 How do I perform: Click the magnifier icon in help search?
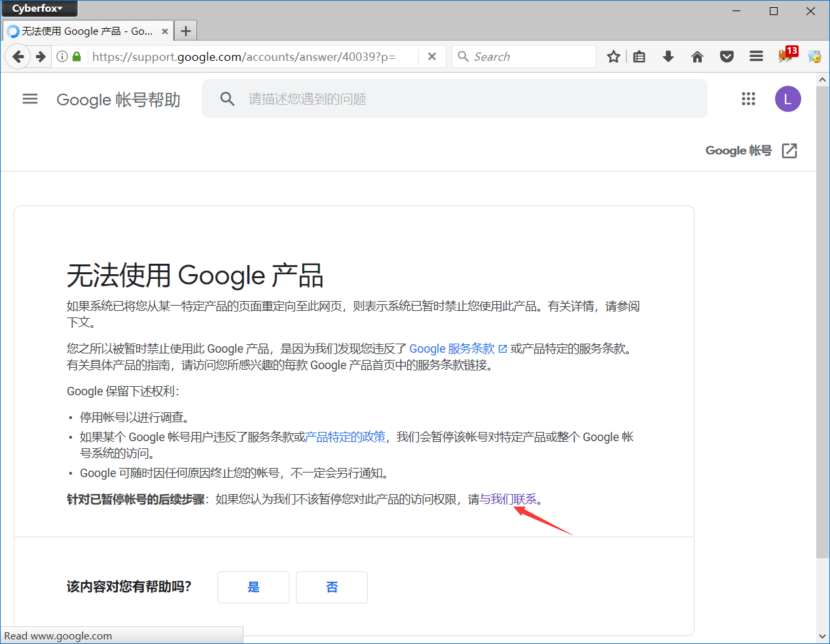(x=227, y=99)
